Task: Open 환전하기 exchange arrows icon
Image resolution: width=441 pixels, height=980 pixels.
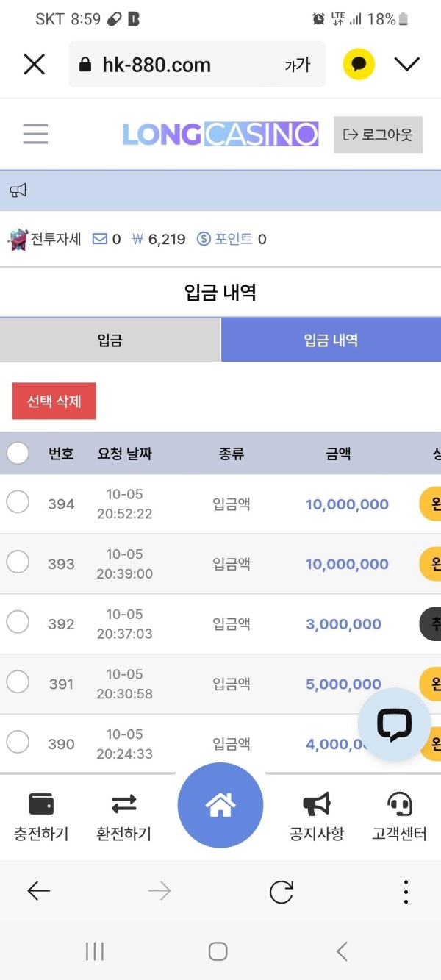Action: pyautogui.click(x=123, y=804)
